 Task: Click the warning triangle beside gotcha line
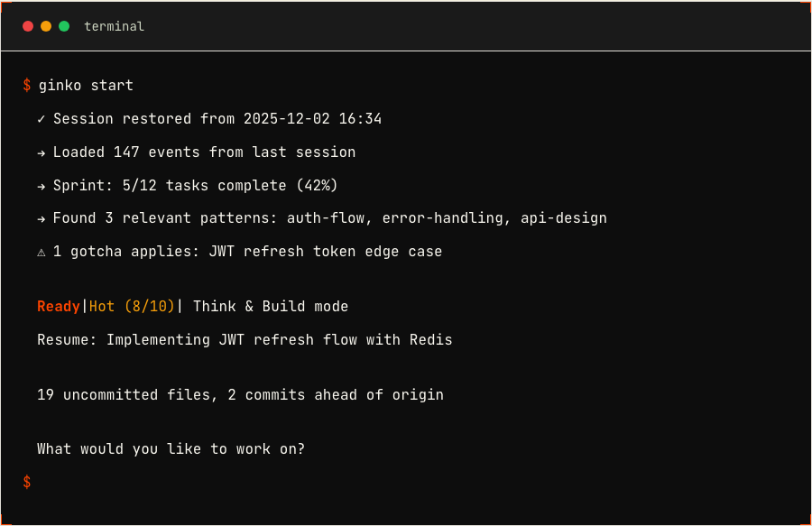[42, 252]
